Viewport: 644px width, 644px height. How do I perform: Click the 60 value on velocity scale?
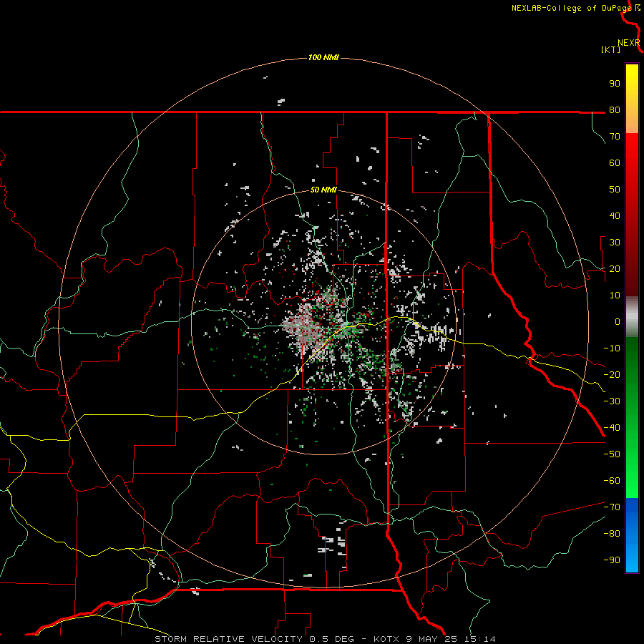[615, 163]
